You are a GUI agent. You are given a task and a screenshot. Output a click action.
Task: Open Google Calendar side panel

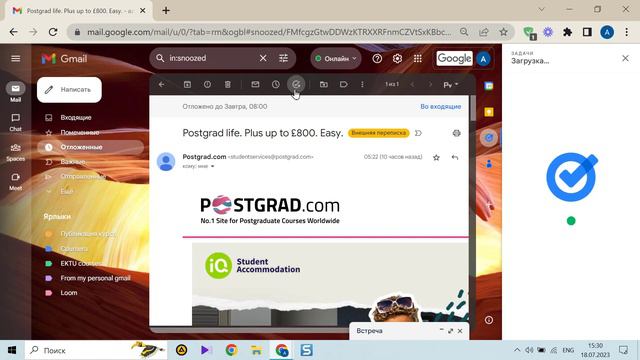pyautogui.click(x=489, y=86)
